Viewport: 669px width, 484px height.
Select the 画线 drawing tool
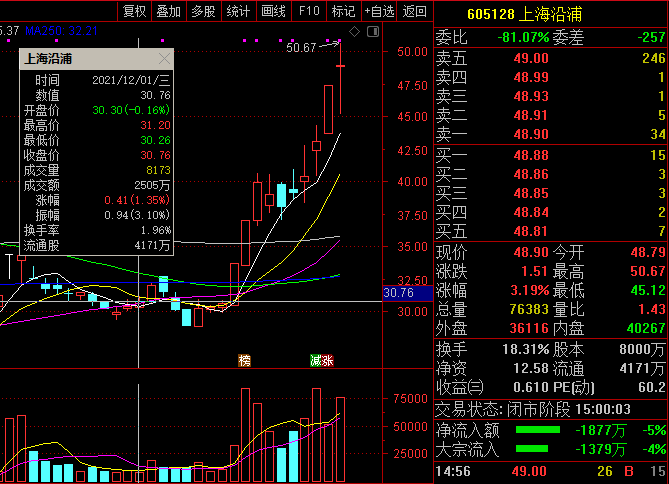(x=273, y=11)
